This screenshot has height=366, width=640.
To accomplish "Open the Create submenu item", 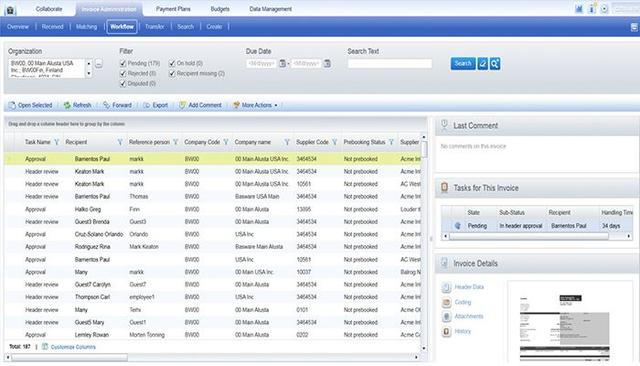I will pos(214,27).
